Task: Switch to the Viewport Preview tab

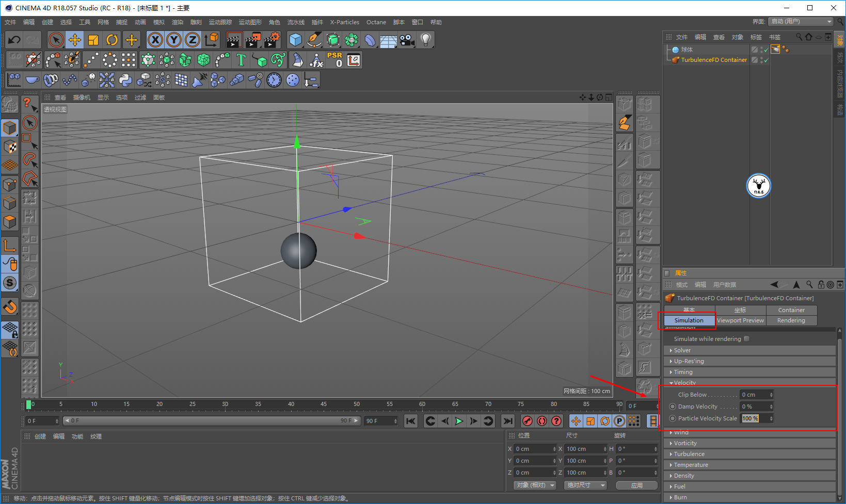Action: point(740,320)
